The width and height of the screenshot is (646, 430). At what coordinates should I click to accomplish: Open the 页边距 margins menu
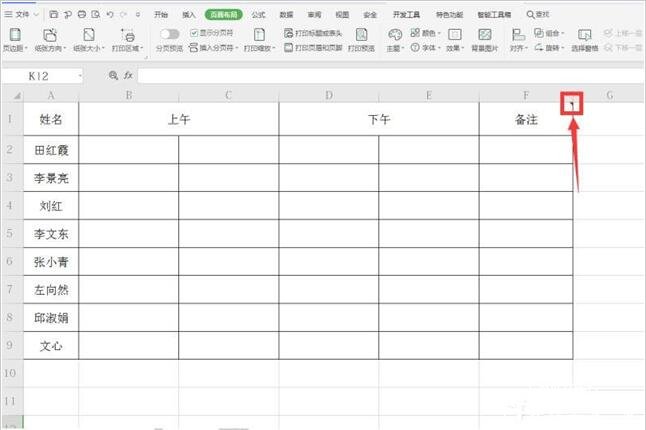click(x=15, y=40)
